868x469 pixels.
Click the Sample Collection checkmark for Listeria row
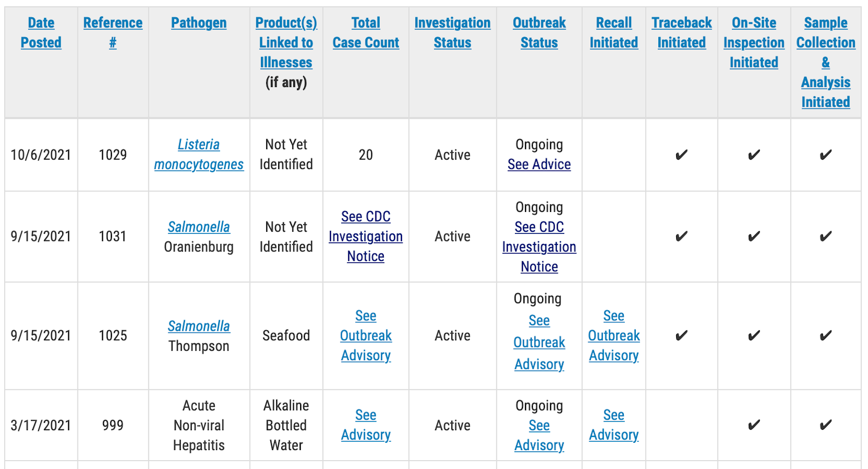coord(826,155)
